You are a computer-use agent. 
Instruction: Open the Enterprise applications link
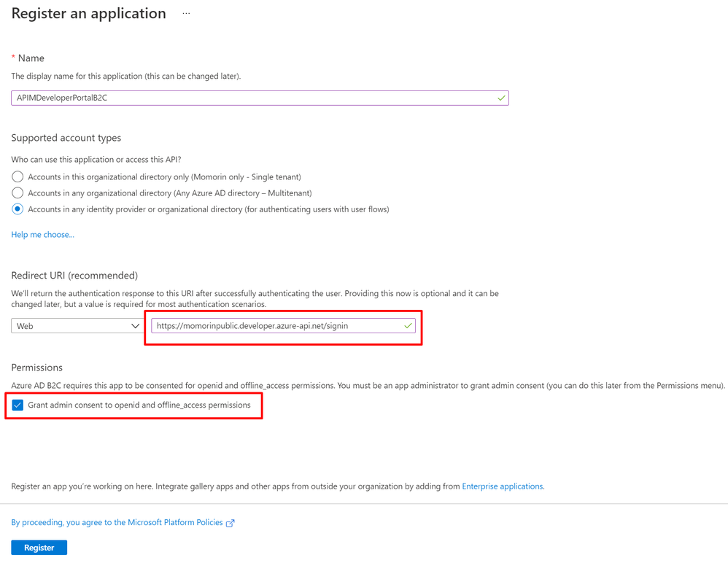503,486
